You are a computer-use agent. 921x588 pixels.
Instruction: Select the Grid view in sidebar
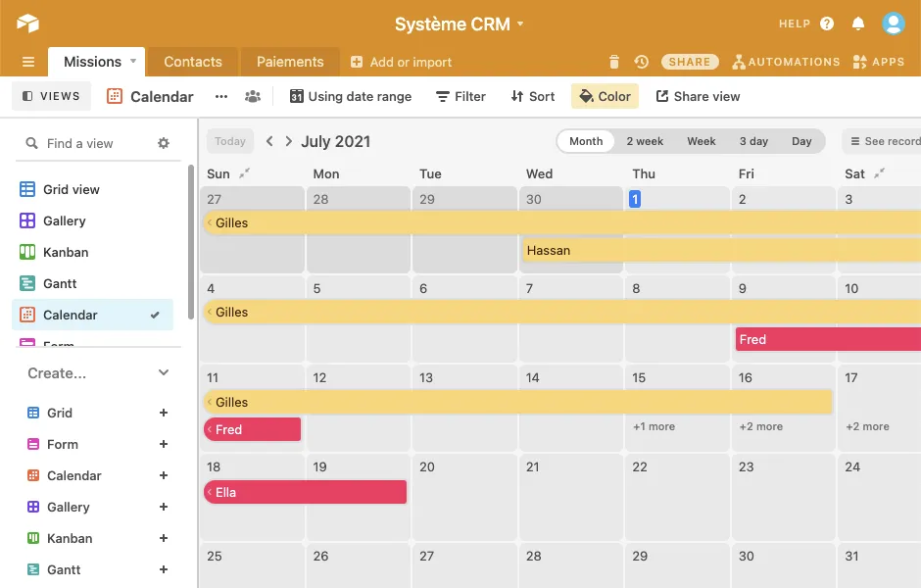(x=92, y=189)
